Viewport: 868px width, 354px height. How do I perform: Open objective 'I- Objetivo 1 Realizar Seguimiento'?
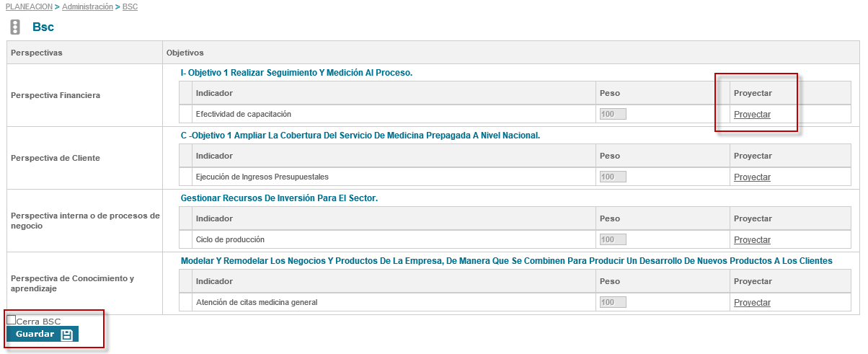point(296,73)
